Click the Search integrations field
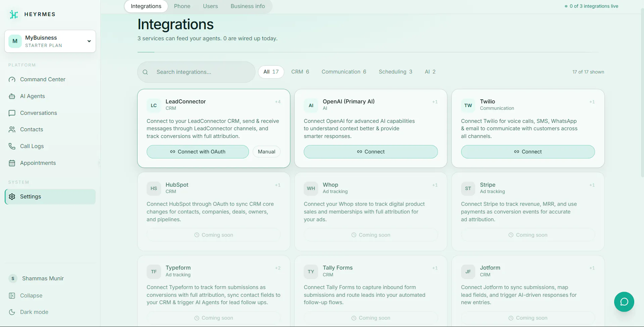This screenshot has height=327, width=644. click(196, 72)
